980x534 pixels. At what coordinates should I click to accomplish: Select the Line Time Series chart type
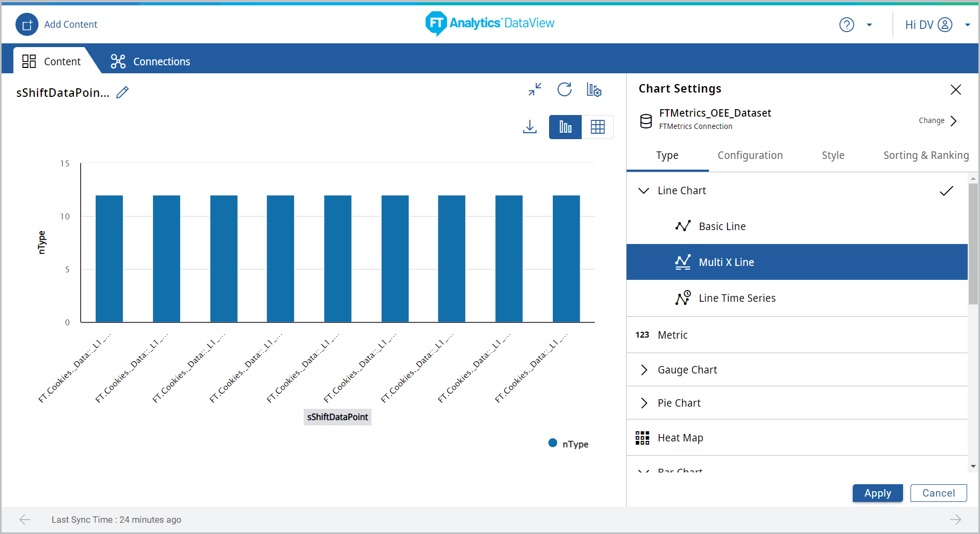point(737,298)
